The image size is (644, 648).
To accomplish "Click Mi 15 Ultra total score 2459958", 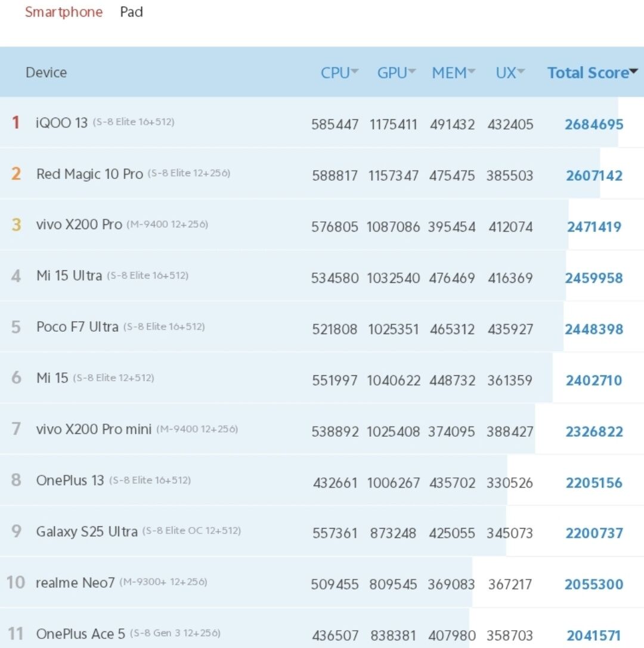I will pos(594,278).
